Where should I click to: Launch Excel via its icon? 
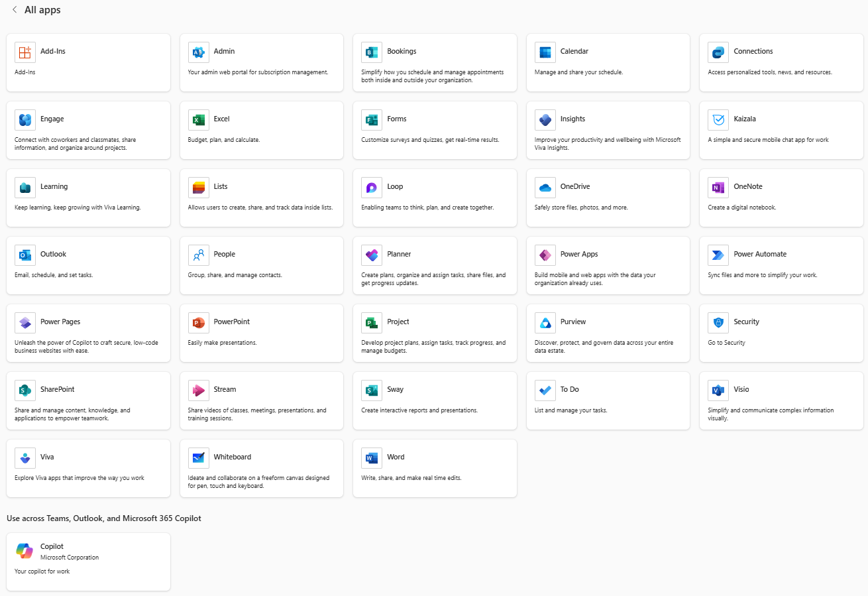[x=199, y=120]
